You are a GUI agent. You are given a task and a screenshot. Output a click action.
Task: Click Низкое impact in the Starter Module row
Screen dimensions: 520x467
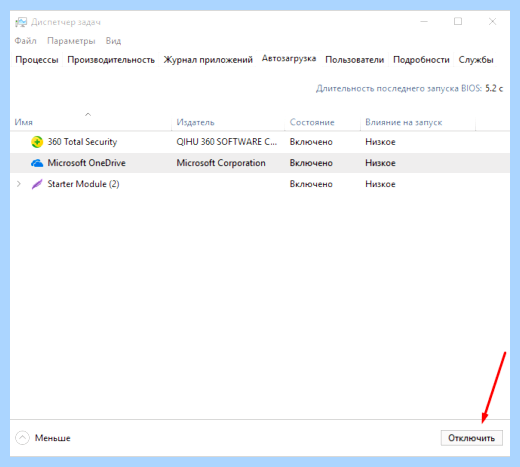(380, 184)
